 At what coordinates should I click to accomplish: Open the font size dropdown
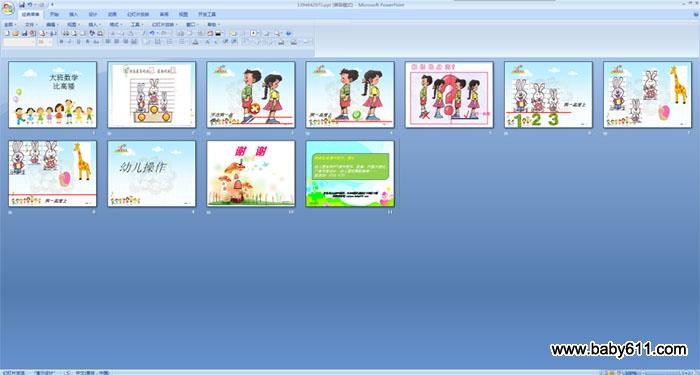coord(45,42)
